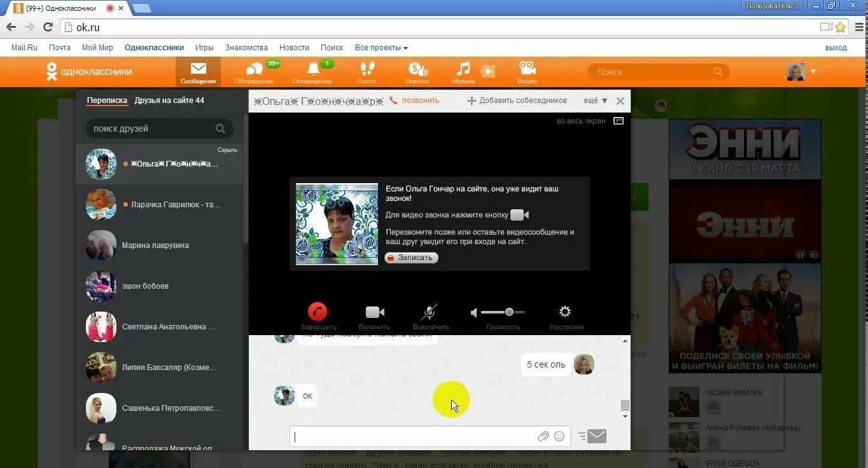
Task: Bookmark page with star icon
Action: pyautogui.click(x=841, y=27)
